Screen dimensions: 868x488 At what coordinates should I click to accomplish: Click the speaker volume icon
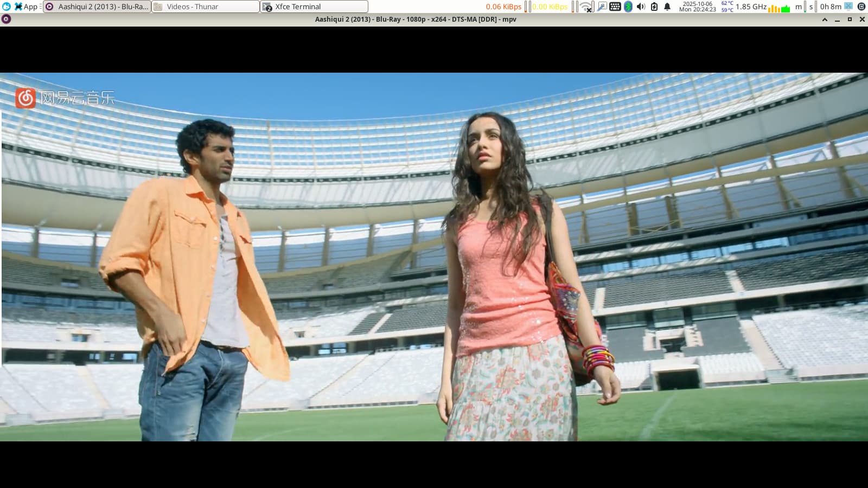tap(641, 7)
